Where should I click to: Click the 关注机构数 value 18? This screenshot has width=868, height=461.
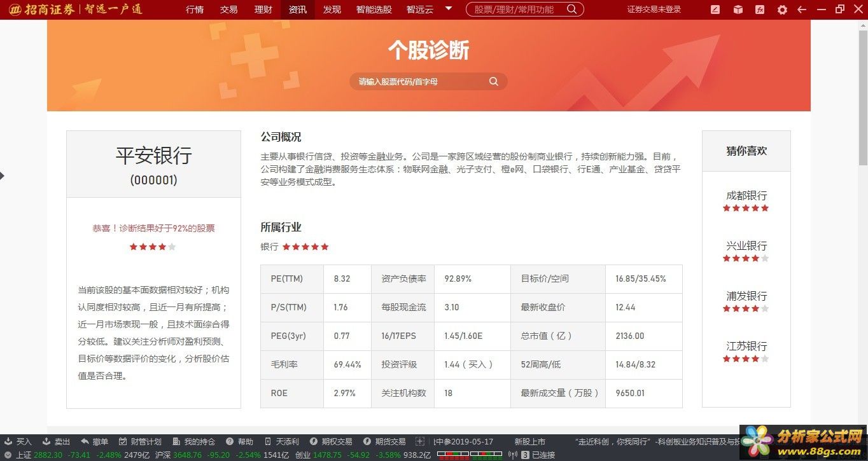[449, 393]
